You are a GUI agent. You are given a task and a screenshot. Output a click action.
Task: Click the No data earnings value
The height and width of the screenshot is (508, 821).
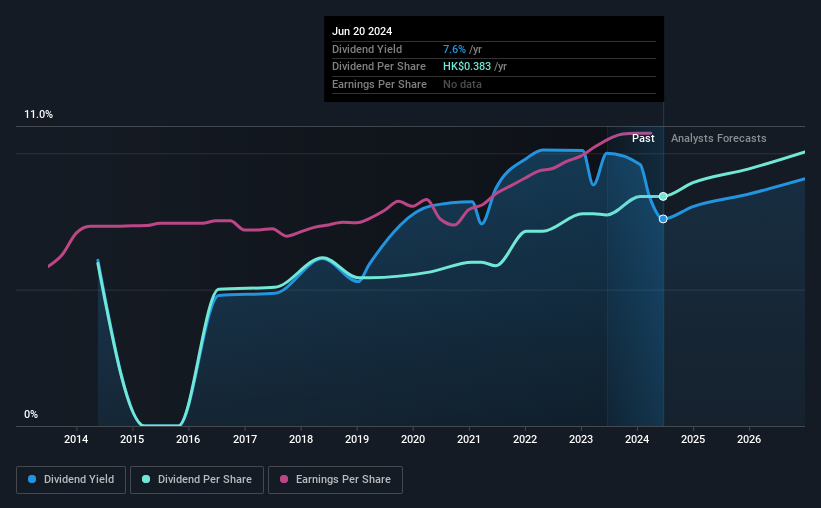click(x=462, y=84)
